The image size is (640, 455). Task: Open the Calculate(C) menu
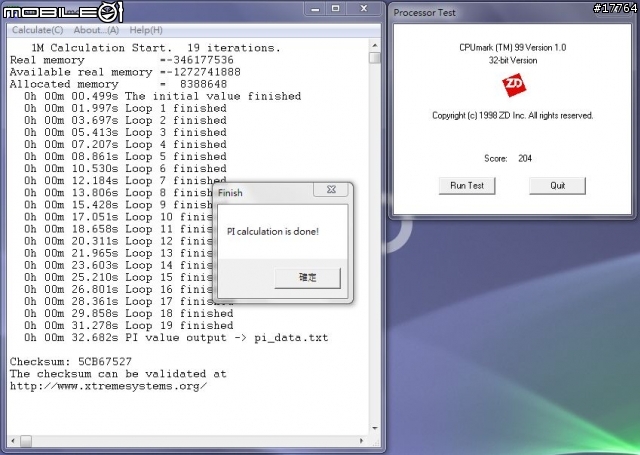click(x=37, y=30)
